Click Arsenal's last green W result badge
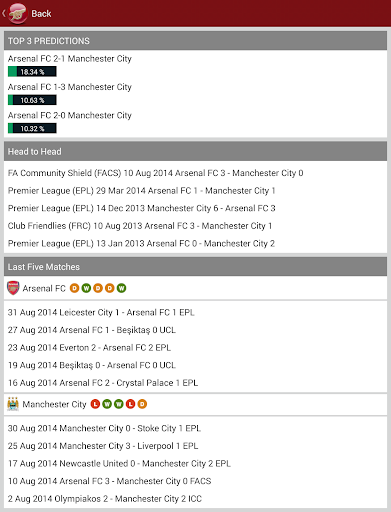The image size is (391, 512). [121, 288]
